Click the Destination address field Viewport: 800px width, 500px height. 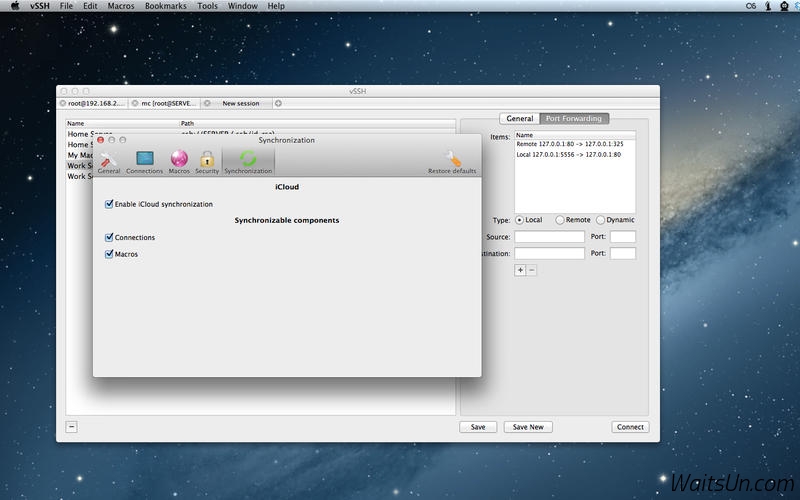click(x=549, y=254)
